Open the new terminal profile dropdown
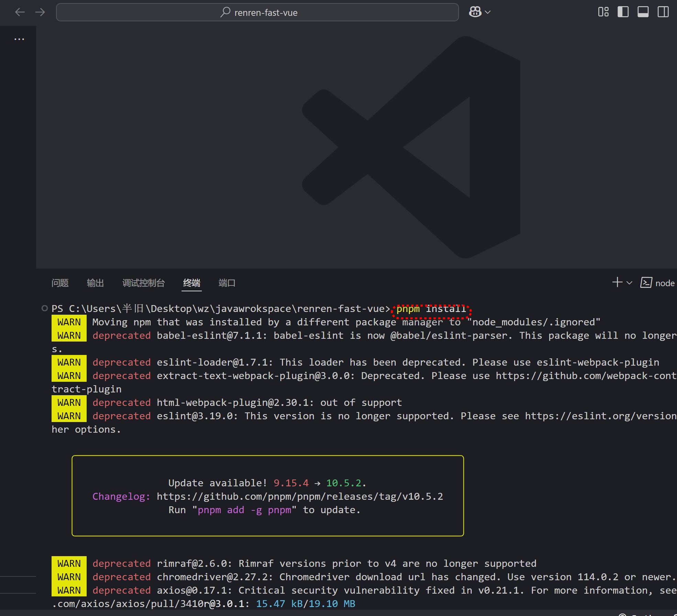The width and height of the screenshot is (677, 616). click(630, 283)
